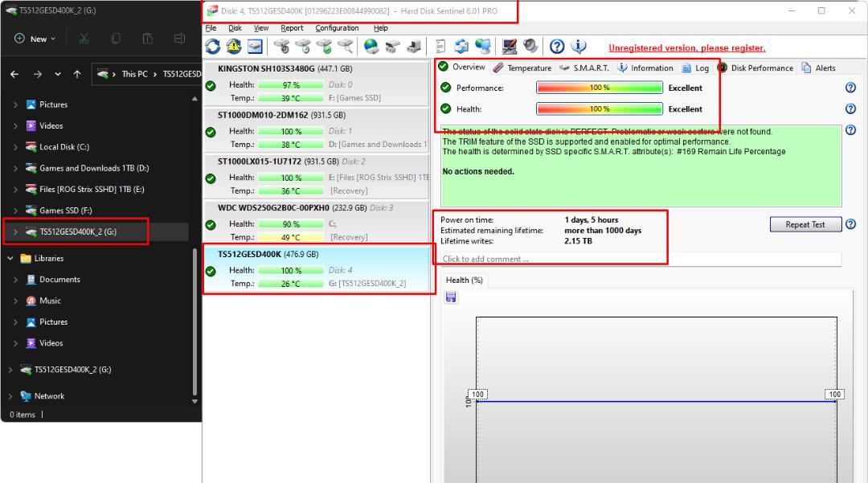Click the disk icon with magnifying glass

(346, 47)
